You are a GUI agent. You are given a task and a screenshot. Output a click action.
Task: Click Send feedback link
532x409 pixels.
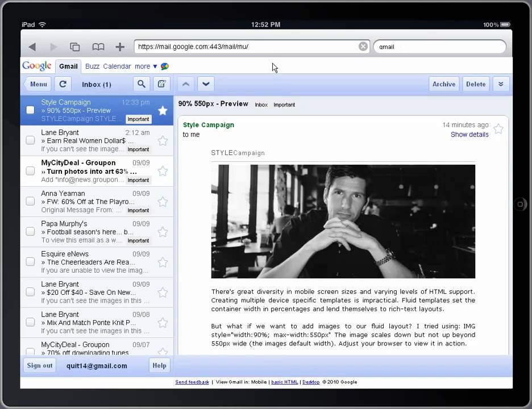192,382
